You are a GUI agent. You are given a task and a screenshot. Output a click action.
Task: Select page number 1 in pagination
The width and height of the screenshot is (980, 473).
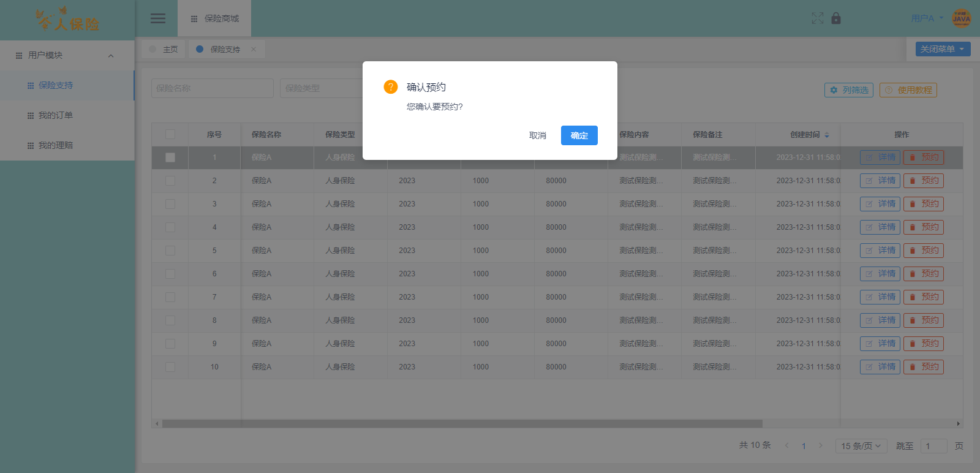coord(804,446)
